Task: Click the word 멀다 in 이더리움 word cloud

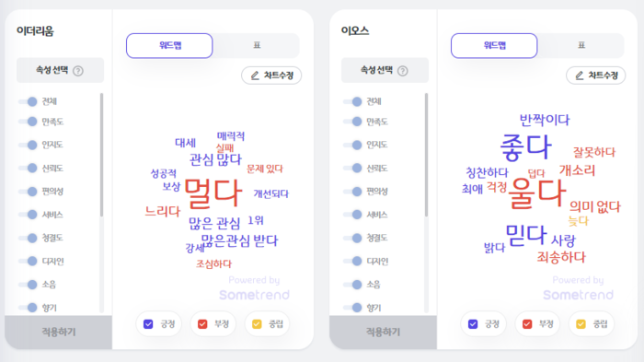Action: pyautogui.click(x=213, y=193)
